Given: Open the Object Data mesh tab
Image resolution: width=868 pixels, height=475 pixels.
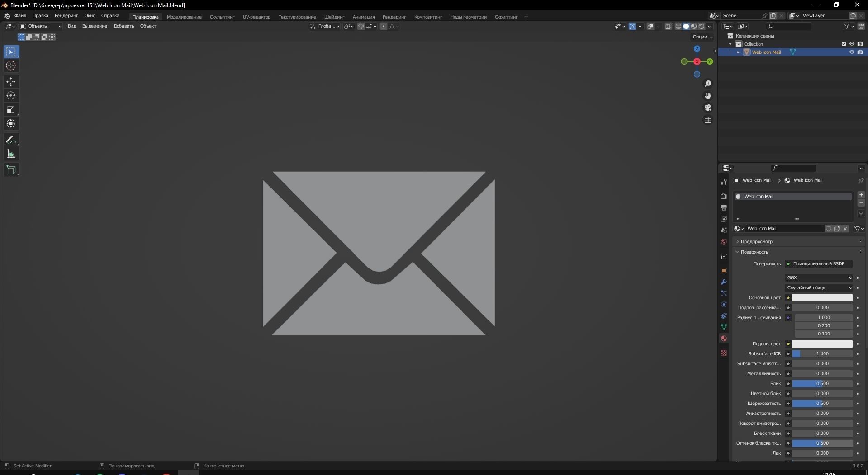Looking at the screenshot, I should pos(724,327).
